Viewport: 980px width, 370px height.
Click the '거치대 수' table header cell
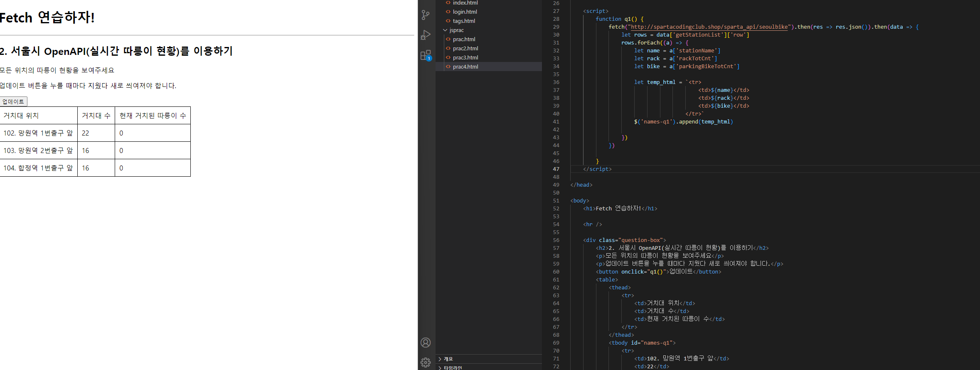click(96, 116)
